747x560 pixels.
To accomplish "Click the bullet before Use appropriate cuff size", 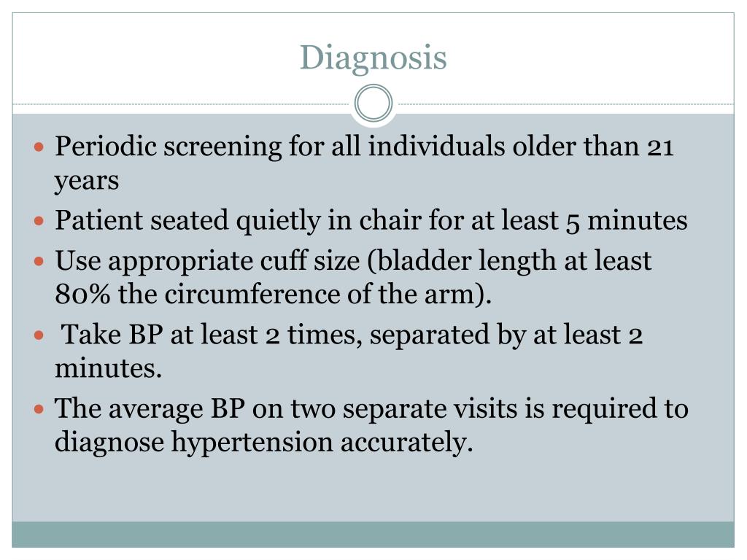I will (x=41, y=261).
